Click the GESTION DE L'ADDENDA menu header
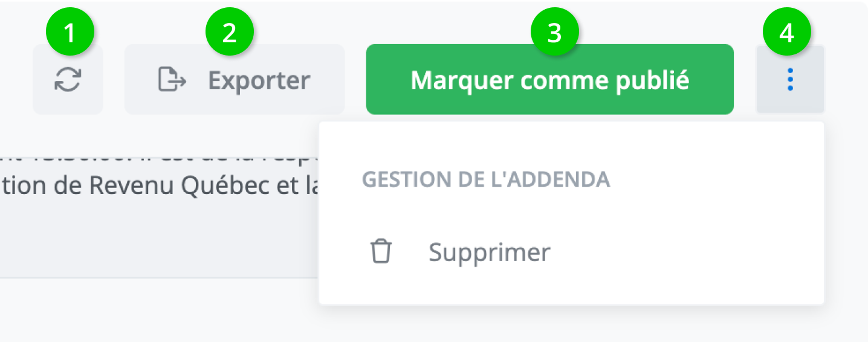 click(485, 179)
